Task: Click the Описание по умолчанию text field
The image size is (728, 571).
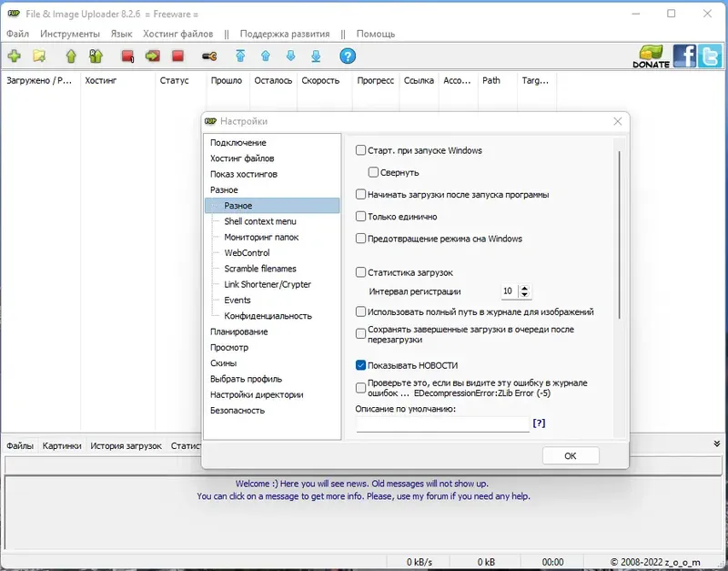Action: pyautogui.click(x=442, y=423)
